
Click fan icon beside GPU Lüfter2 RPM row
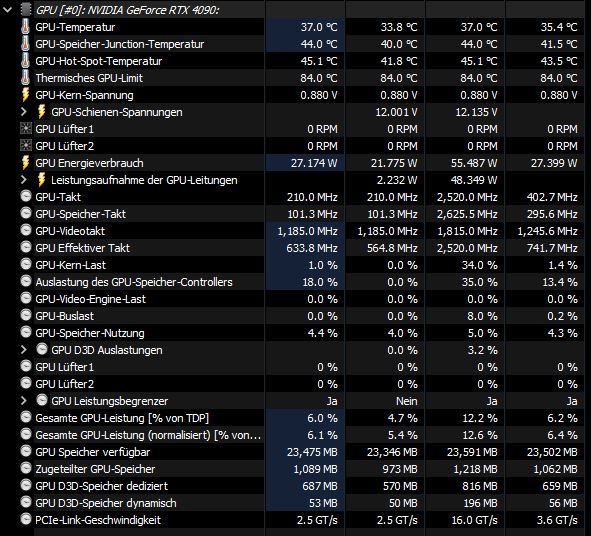pyautogui.click(x=25, y=145)
